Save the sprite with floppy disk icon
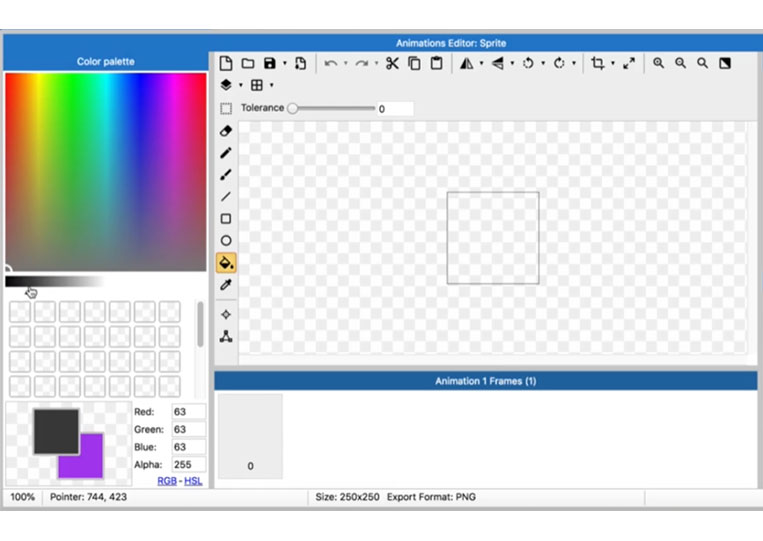This screenshot has width=763, height=541. tap(270, 63)
